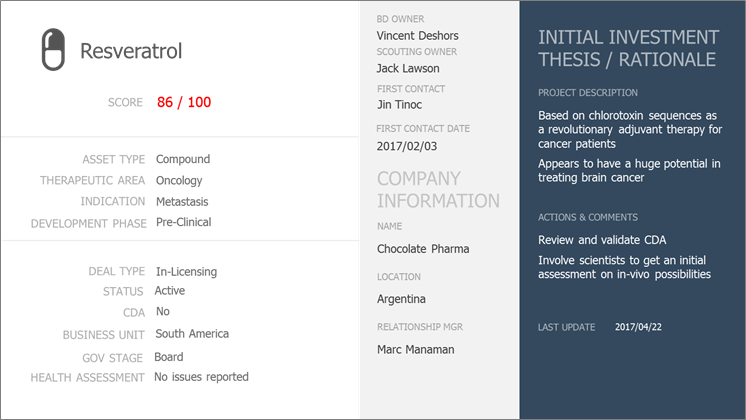This screenshot has width=746, height=420.
Task: Select the CDA value No
Action: click(x=162, y=312)
